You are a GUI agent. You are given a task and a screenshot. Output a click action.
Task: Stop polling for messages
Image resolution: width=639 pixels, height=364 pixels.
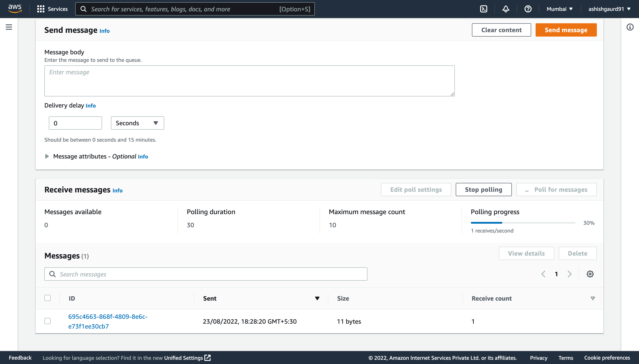(483, 190)
